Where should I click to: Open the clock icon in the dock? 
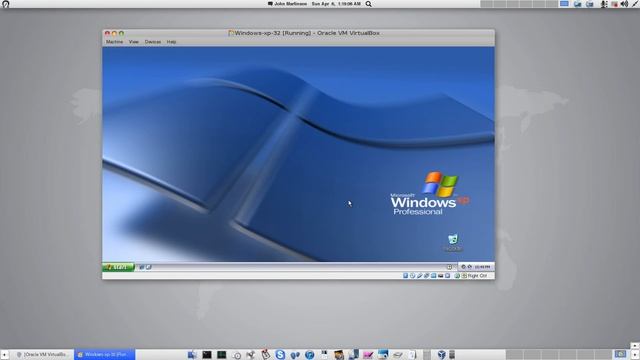pos(237,355)
